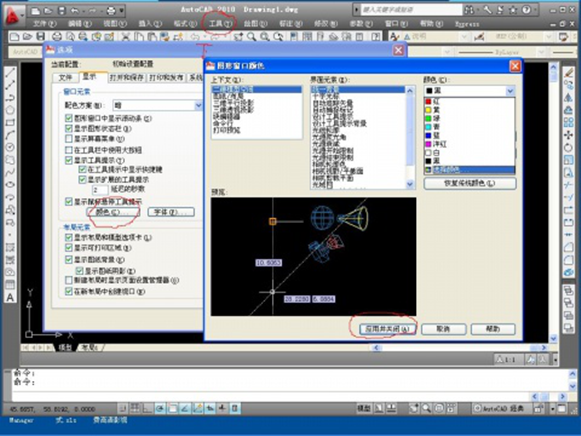Click the 颜色(C)... button in Options dialog
The image size is (581, 436).
click(x=112, y=212)
